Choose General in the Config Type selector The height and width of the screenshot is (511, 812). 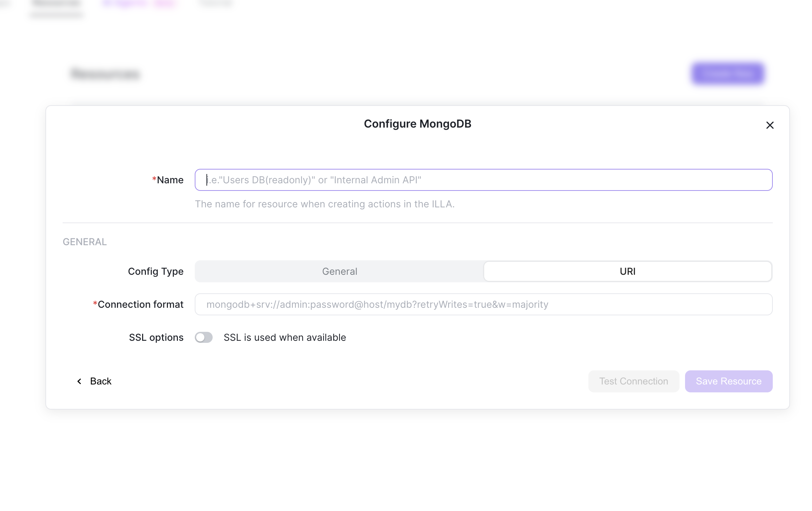click(x=339, y=271)
